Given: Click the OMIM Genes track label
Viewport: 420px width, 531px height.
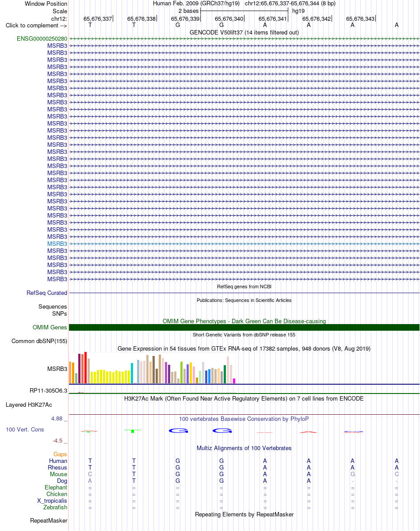Looking at the screenshot, I should (x=50, y=327).
